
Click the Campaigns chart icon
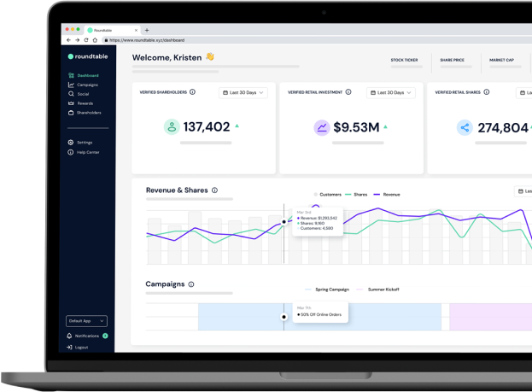[71, 85]
